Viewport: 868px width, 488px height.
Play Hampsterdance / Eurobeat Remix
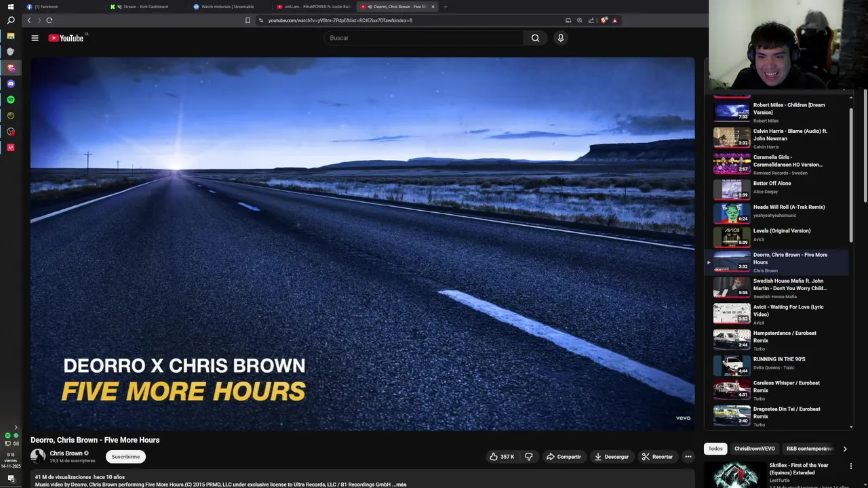(x=776, y=340)
